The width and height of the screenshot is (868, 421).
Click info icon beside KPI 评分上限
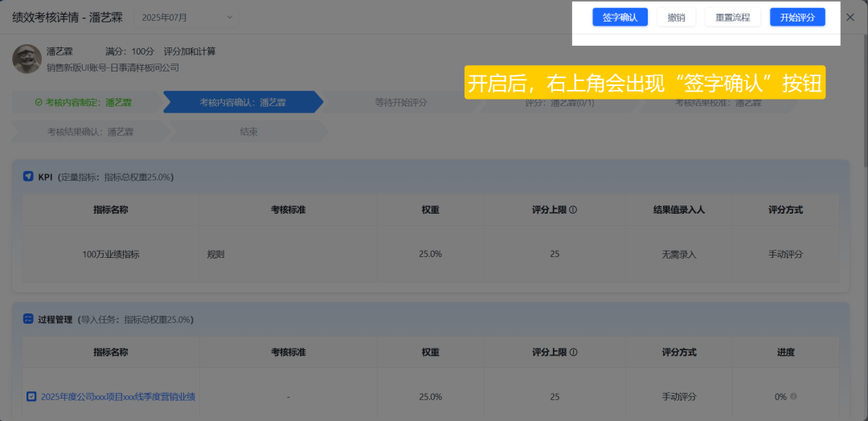[x=573, y=210]
